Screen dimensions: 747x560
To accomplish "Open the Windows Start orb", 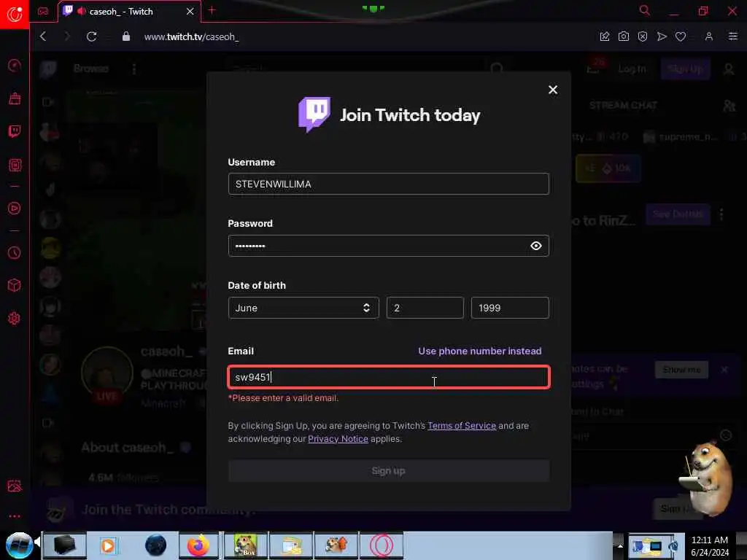I will 19,545.
